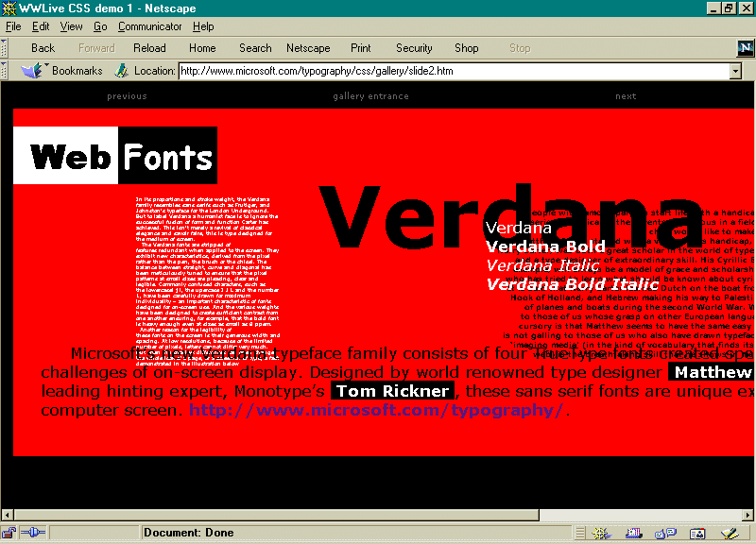
Task: Reload the current page
Action: click(x=149, y=48)
